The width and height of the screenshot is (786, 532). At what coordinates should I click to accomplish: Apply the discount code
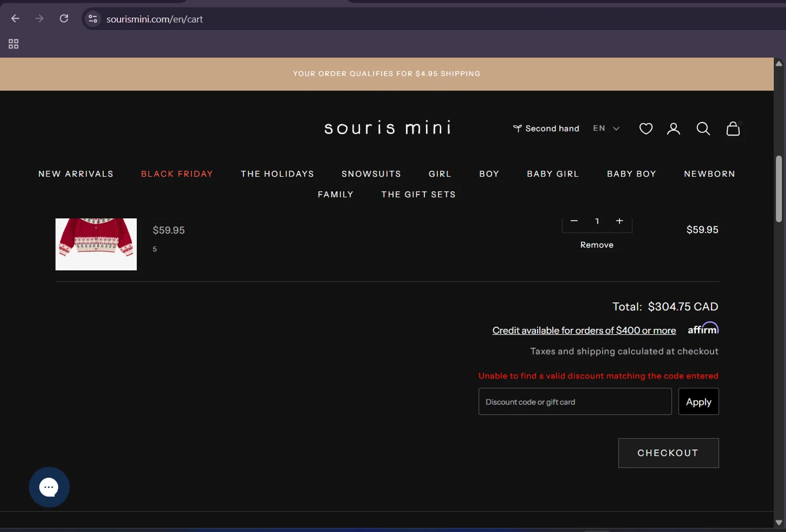tap(698, 402)
